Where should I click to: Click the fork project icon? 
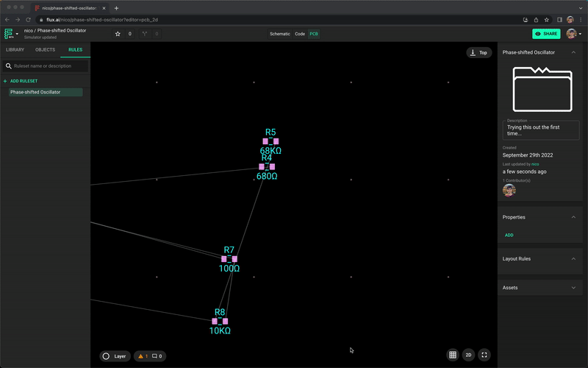tap(145, 34)
